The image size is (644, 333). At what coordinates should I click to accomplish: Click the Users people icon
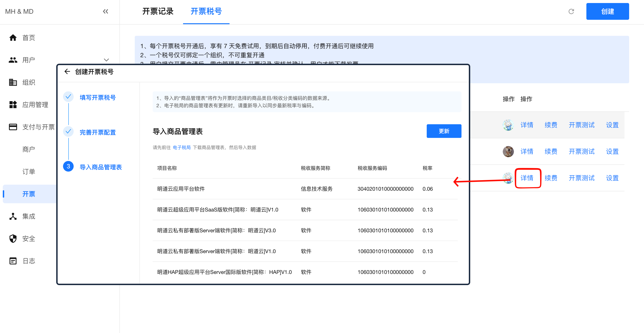point(13,60)
